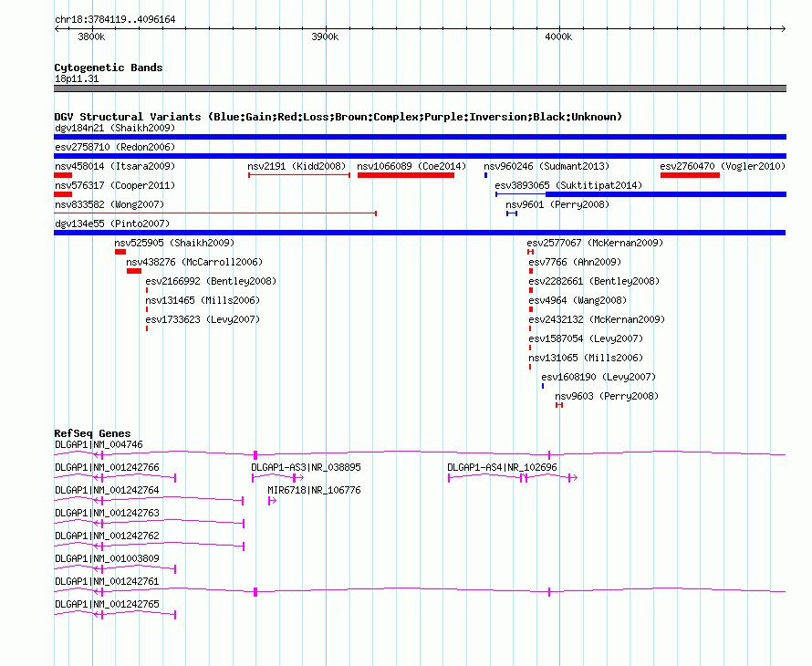
Task: Click DLGAP1|NM_001242764 transcript label
Action: pos(107,491)
